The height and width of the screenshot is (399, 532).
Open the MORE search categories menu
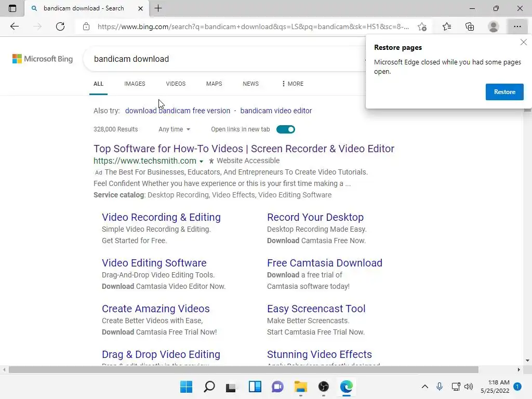[x=293, y=84]
